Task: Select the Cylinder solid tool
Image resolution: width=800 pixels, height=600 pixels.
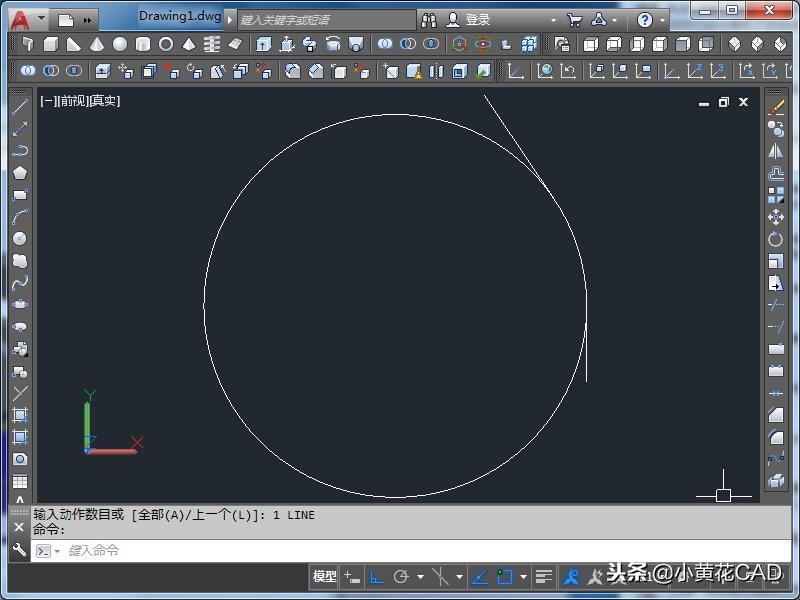Action: 143,44
